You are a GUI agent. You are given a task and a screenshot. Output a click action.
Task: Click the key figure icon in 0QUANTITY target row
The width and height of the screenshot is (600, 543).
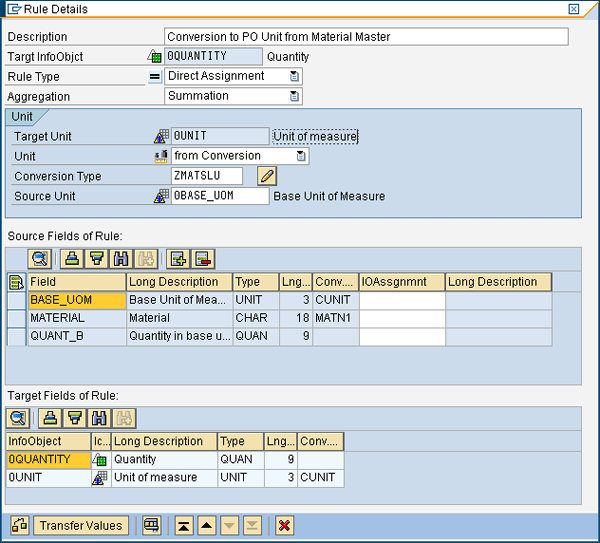tap(101, 460)
